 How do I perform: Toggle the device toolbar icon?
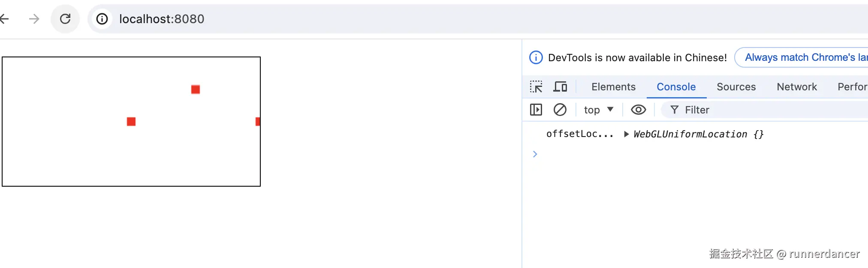(560, 87)
